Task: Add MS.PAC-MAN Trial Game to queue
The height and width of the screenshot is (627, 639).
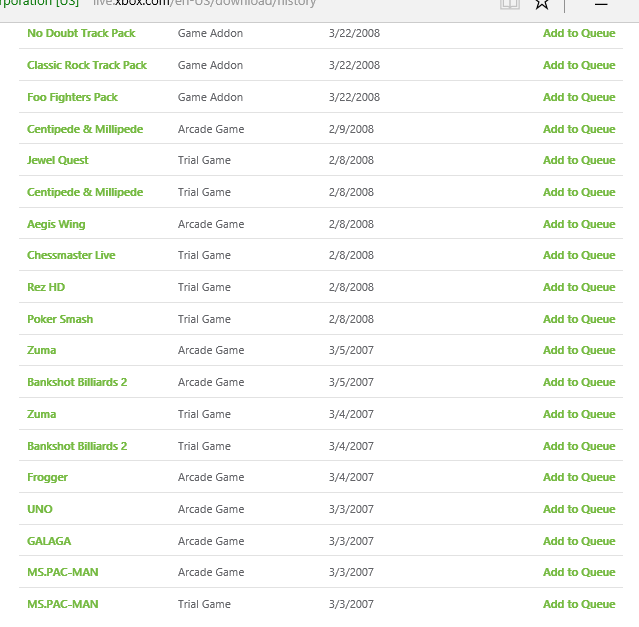Action: pos(579,604)
